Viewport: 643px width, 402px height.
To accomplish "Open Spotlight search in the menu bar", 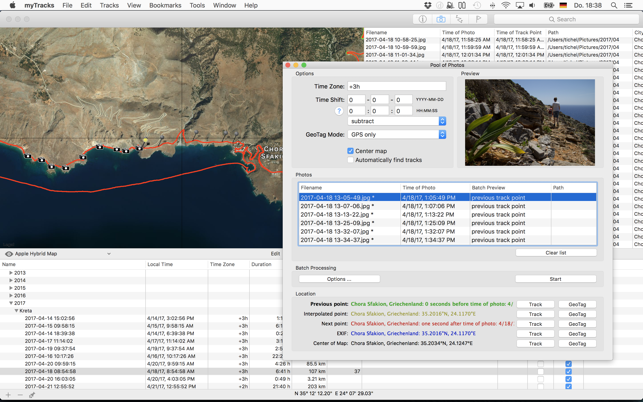I will (614, 5).
